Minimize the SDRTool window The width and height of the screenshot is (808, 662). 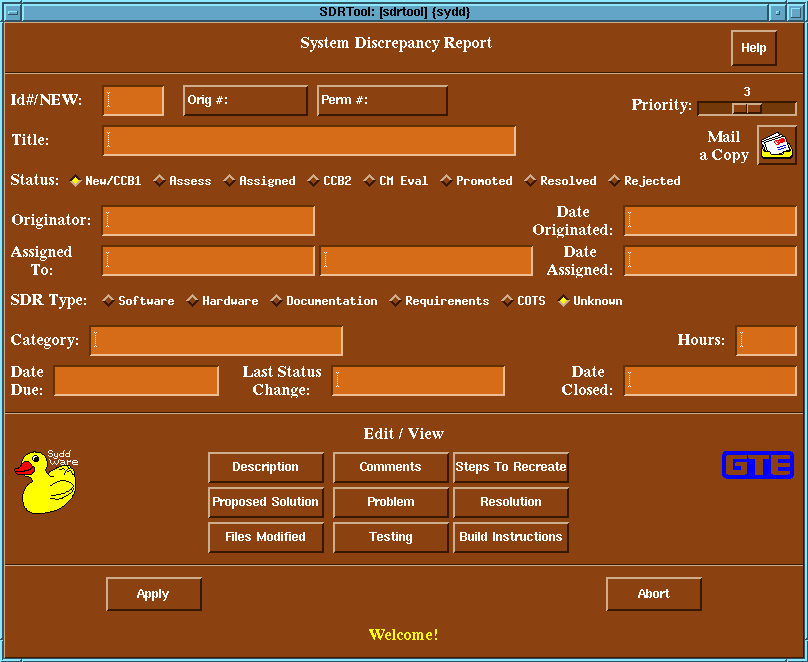click(778, 12)
